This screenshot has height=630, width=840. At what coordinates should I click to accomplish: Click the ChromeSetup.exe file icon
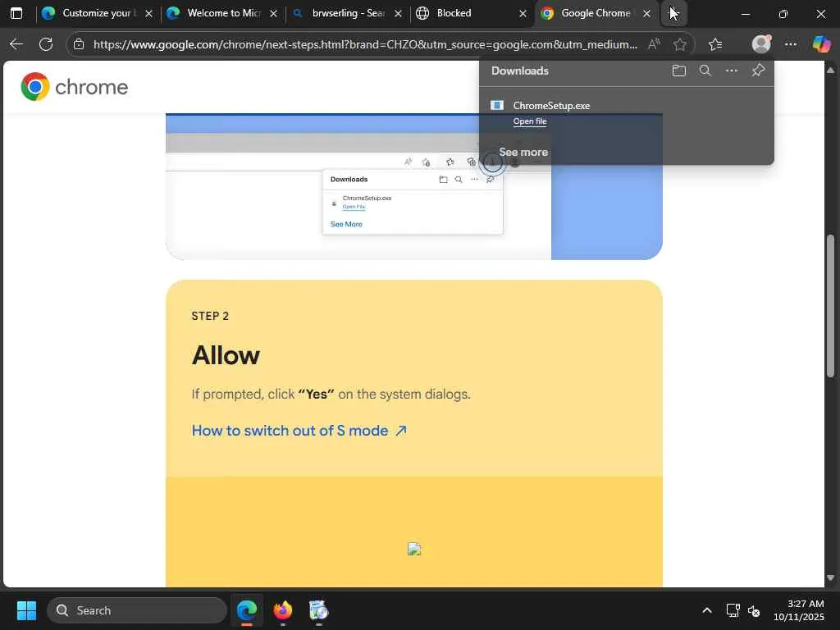pos(497,106)
